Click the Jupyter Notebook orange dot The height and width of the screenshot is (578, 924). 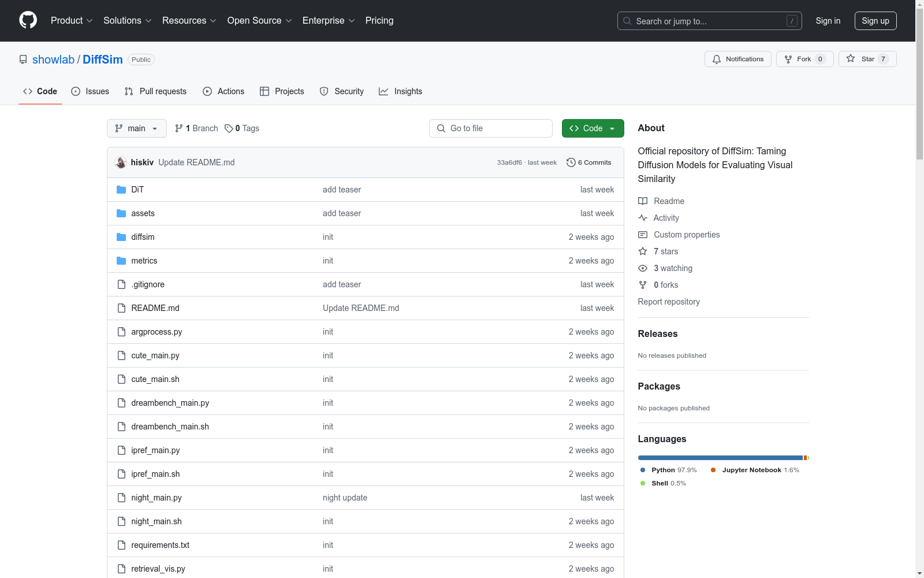click(713, 470)
